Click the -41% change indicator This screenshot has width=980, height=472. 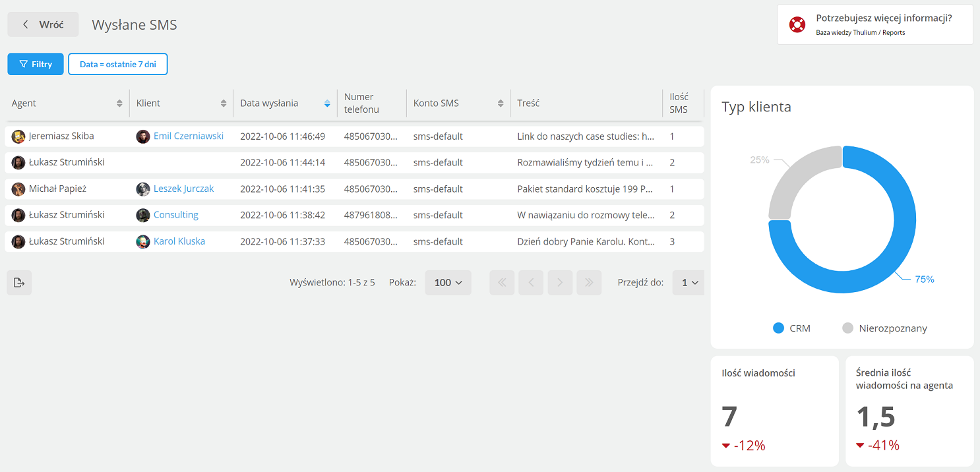pos(878,446)
